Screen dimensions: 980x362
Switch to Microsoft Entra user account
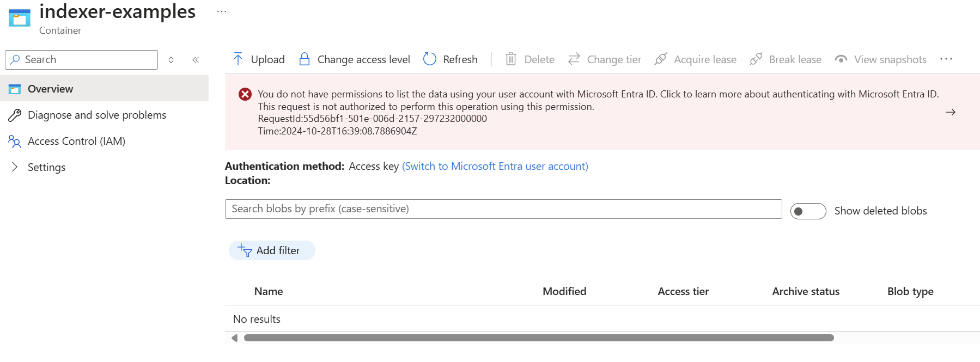point(495,166)
